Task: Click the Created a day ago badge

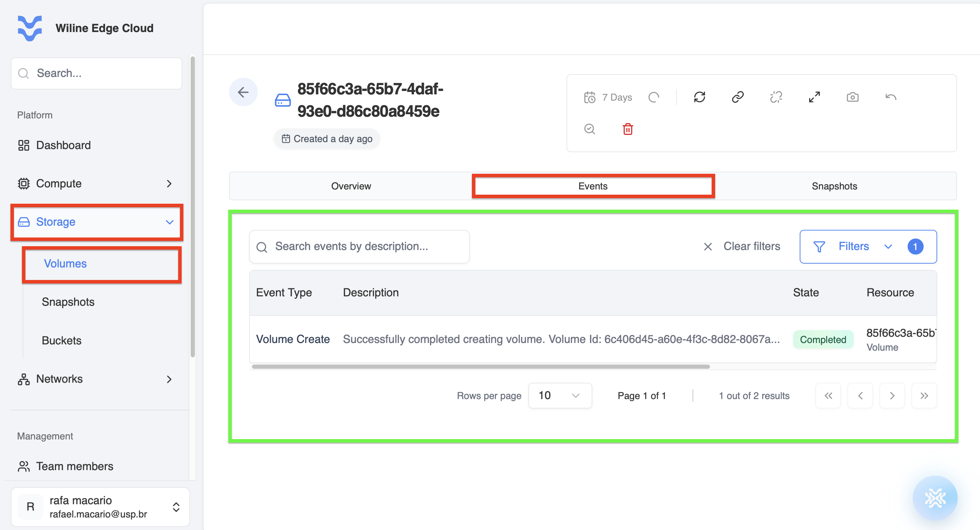Action: click(326, 139)
